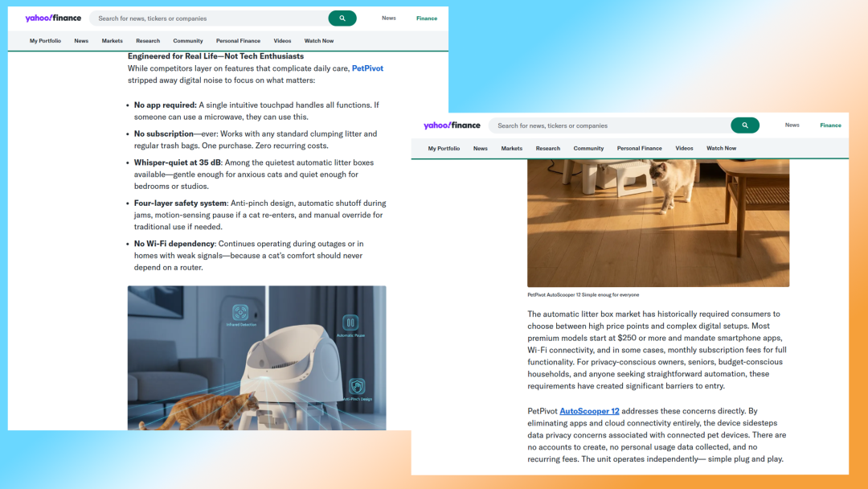Open My Portfolio in the left page navigation
The height and width of the screenshot is (489, 868).
click(45, 41)
